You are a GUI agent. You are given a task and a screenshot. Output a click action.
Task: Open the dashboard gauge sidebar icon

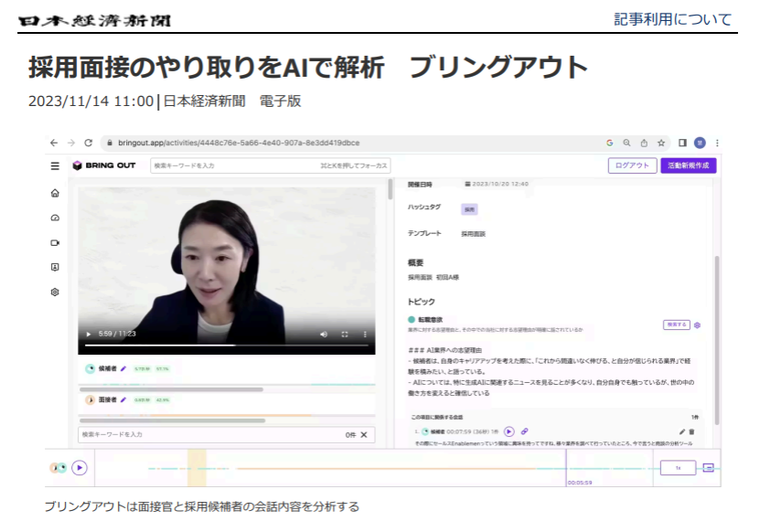coord(55,218)
